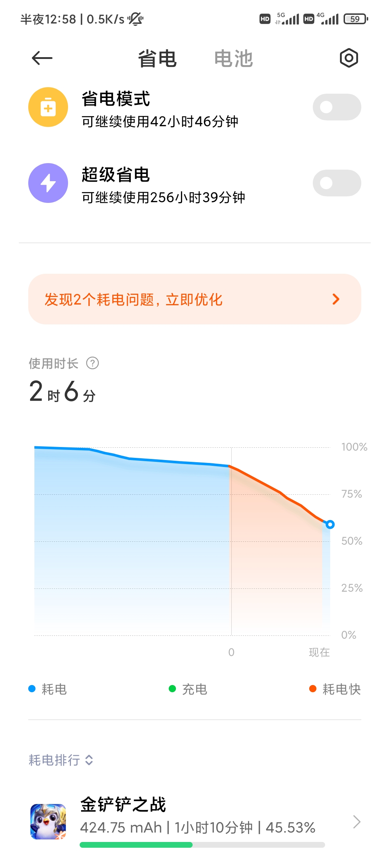Tap the battery level indicator in status bar
391x868 pixels.
point(356,19)
